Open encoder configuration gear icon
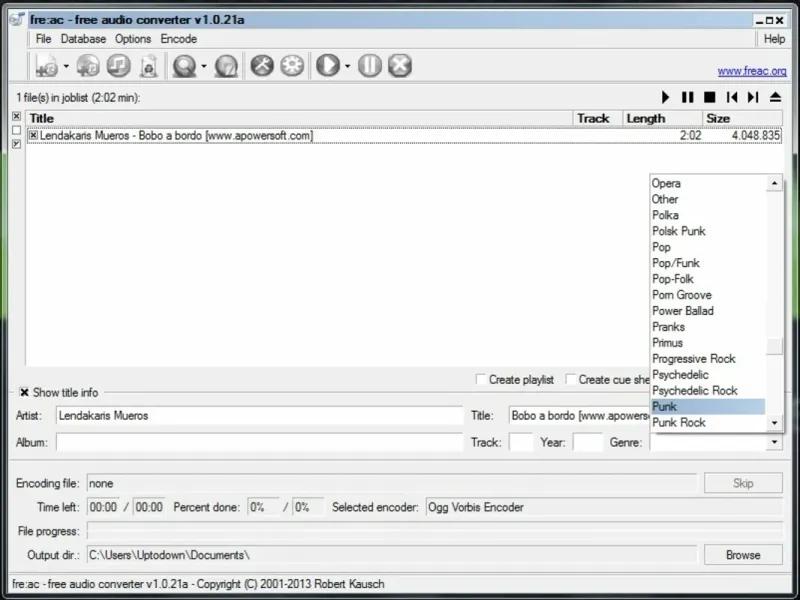 pos(292,66)
